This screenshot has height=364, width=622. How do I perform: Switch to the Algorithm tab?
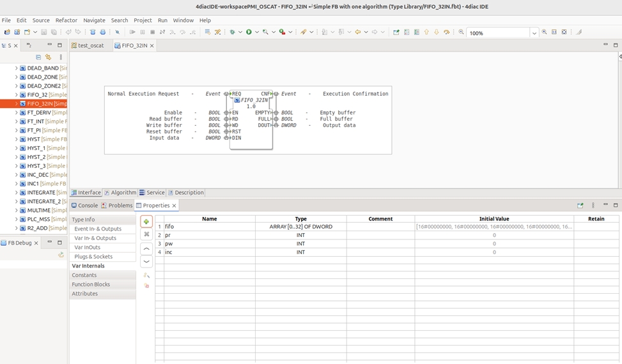(x=120, y=192)
